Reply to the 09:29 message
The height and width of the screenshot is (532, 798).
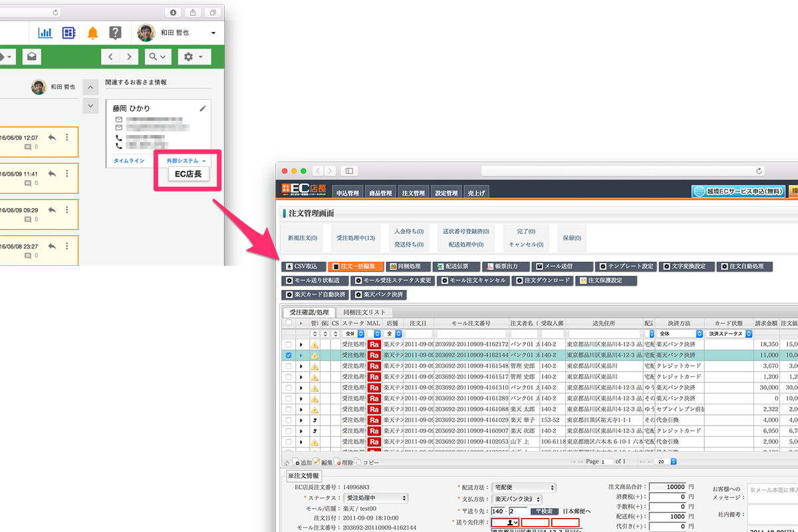coord(52,210)
